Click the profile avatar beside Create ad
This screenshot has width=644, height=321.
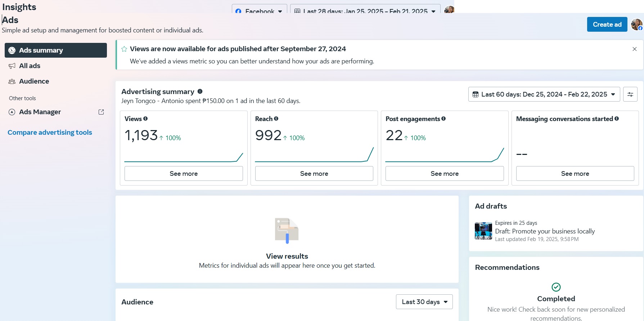click(636, 24)
